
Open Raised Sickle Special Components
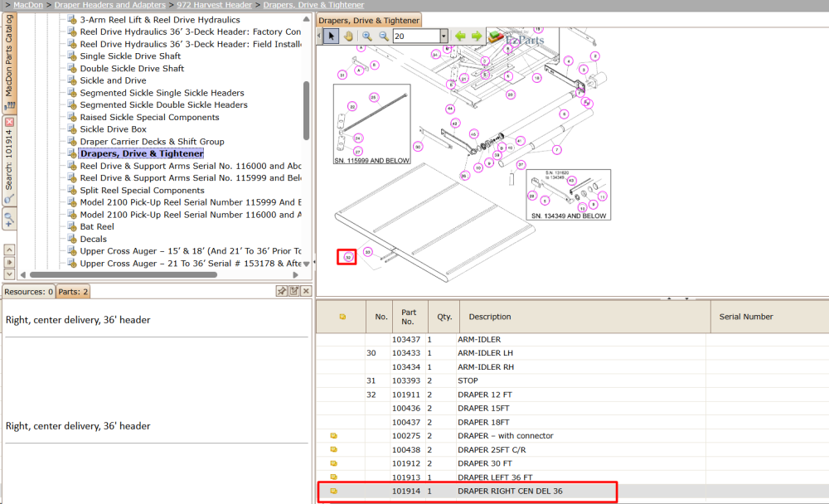click(x=149, y=117)
